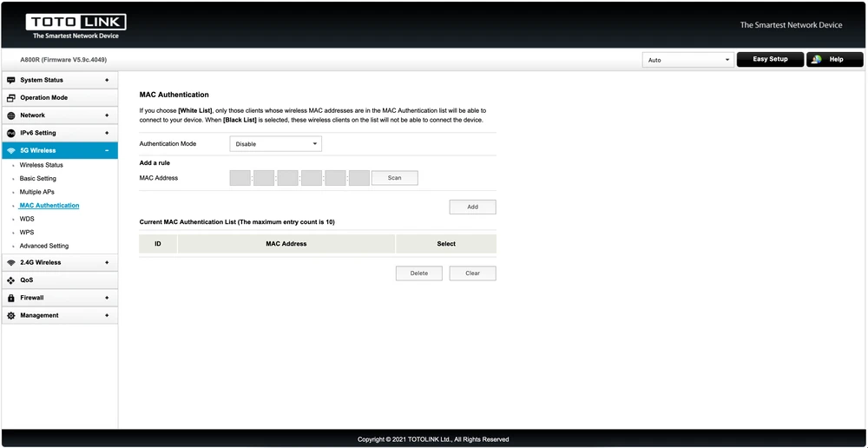This screenshot has width=868, height=448.
Task: Click the TOTOLINK logo
Action: point(76,25)
